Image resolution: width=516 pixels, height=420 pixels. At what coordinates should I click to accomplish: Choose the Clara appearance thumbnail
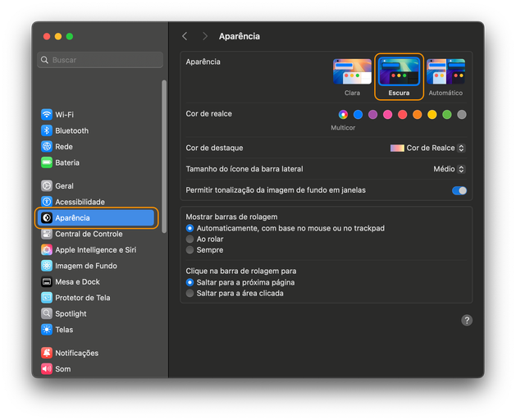pyautogui.click(x=352, y=72)
